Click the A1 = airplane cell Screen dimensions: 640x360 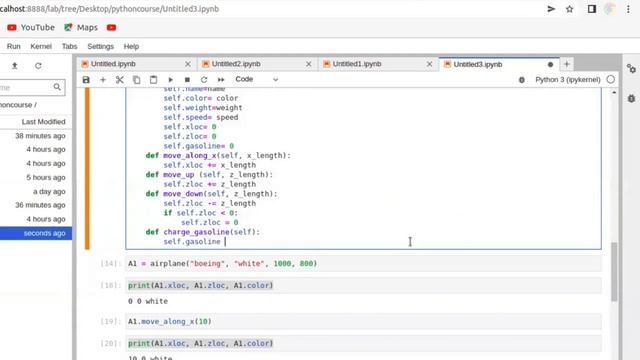click(363, 264)
